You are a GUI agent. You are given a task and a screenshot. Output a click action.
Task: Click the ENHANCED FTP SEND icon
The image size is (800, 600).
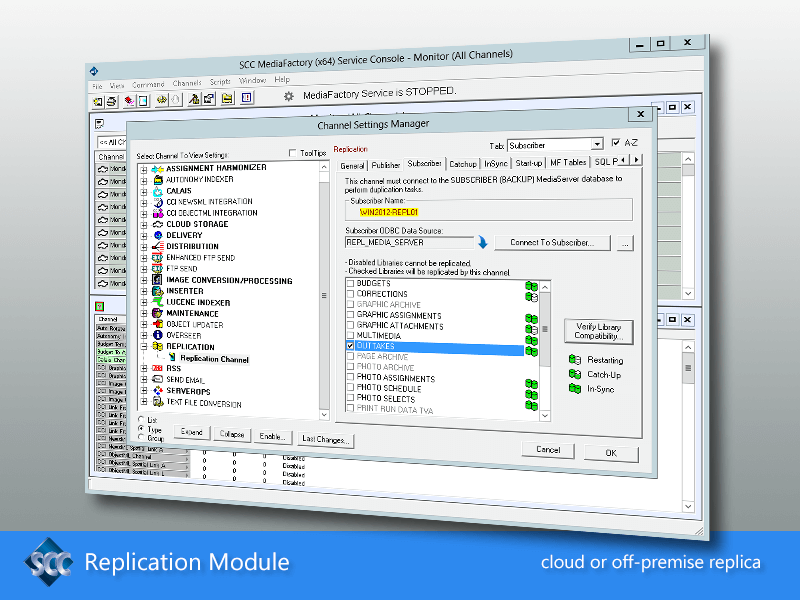(157, 258)
